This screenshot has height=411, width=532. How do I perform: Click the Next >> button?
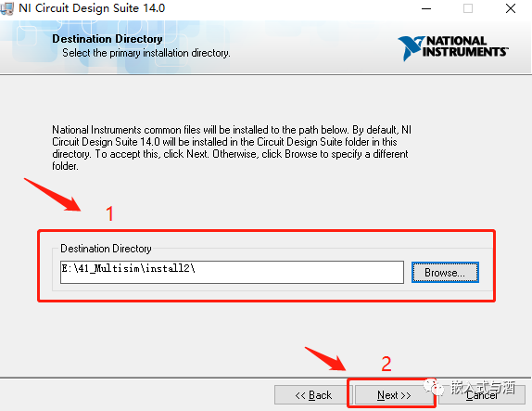pos(394,395)
